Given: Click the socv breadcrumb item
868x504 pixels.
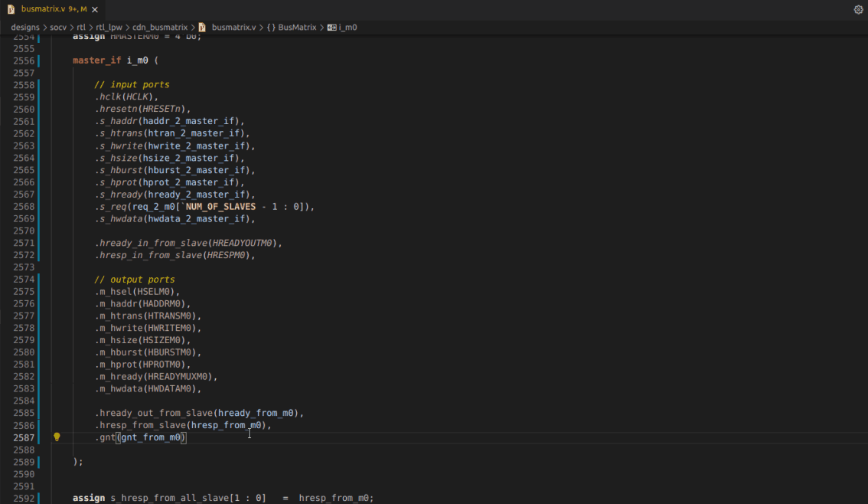Looking at the screenshot, I should (x=58, y=27).
